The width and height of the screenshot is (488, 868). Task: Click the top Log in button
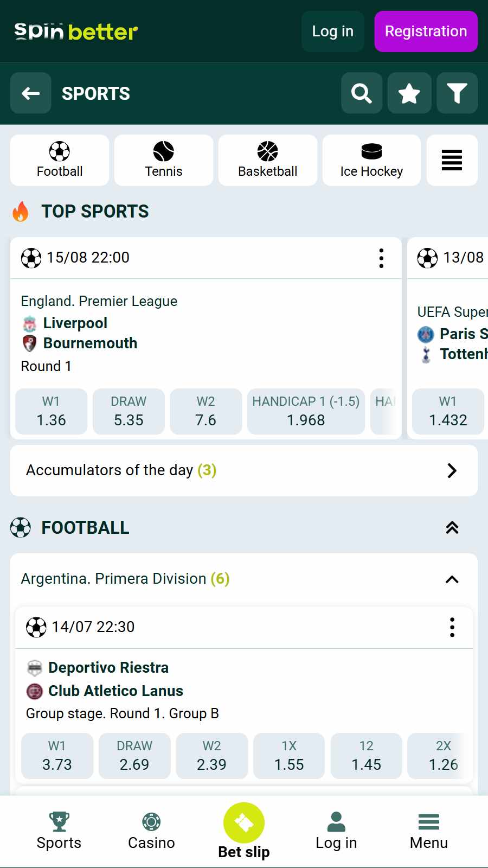tap(333, 31)
